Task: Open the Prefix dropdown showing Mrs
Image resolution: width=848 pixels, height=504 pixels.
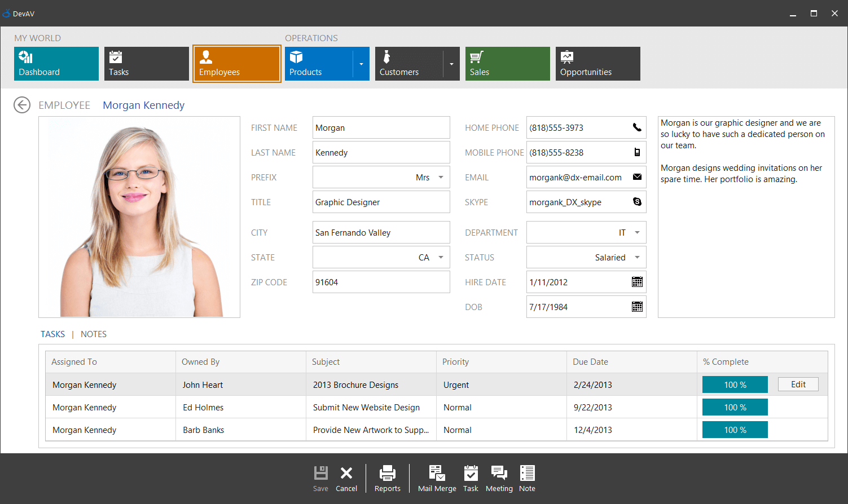Action: (x=441, y=177)
